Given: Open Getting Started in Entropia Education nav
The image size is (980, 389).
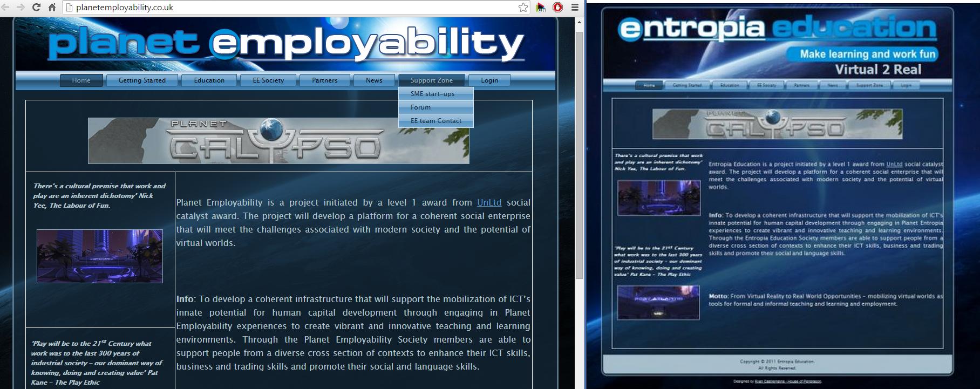Looking at the screenshot, I should click(x=687, y=85).
